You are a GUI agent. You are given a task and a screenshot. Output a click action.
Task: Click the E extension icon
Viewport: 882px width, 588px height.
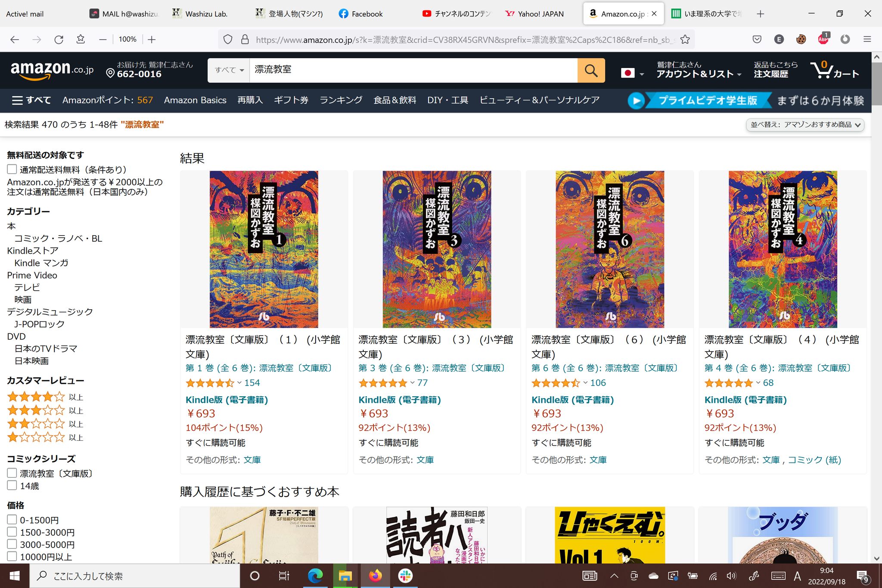click(779, 40)
